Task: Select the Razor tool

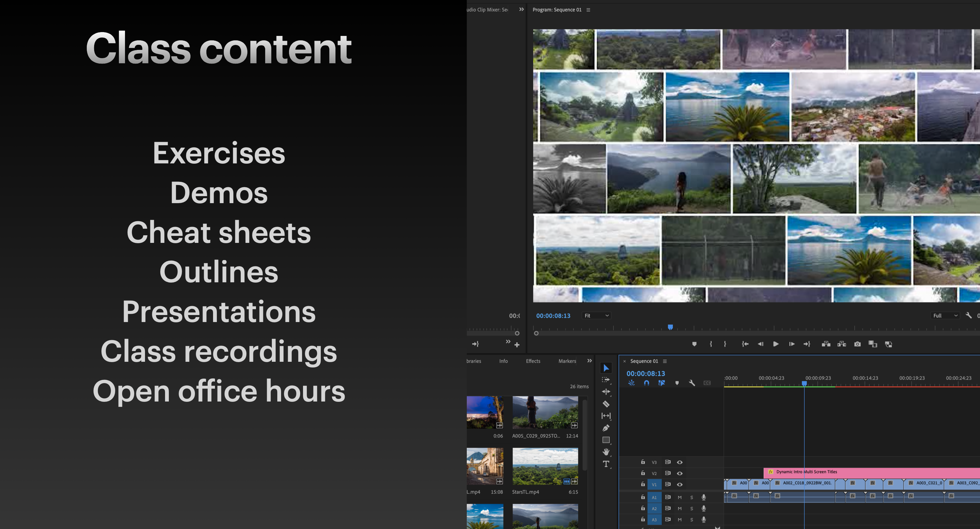Action: tap(606, 404)
